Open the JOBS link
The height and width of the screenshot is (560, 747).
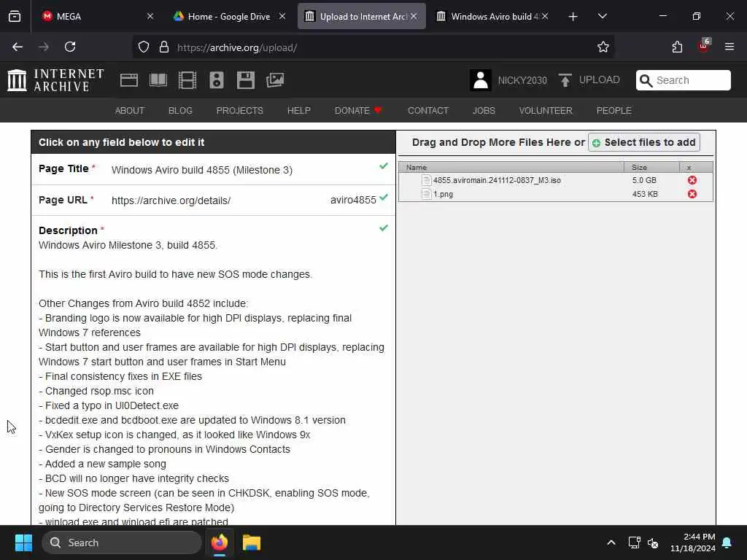tap(484, 111)
